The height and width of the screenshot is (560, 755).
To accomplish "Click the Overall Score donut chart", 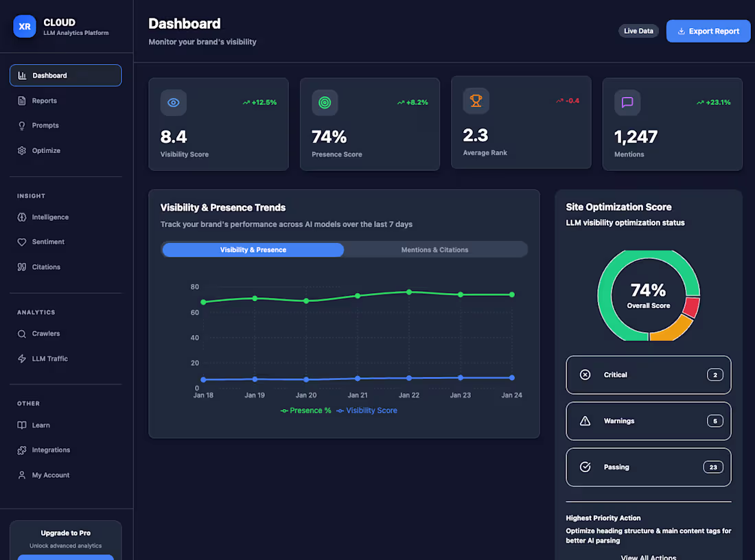I will (648, 295).
